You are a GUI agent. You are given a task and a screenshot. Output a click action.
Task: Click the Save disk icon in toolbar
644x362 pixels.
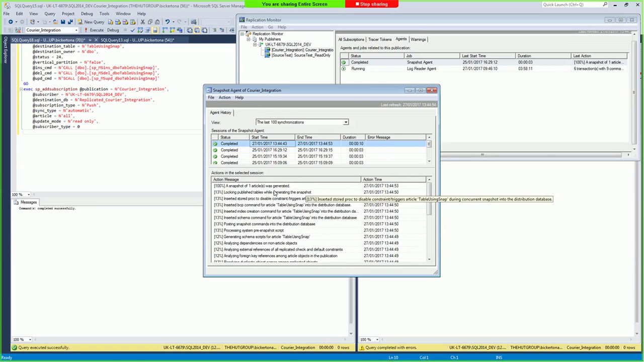tap(63, 22)
